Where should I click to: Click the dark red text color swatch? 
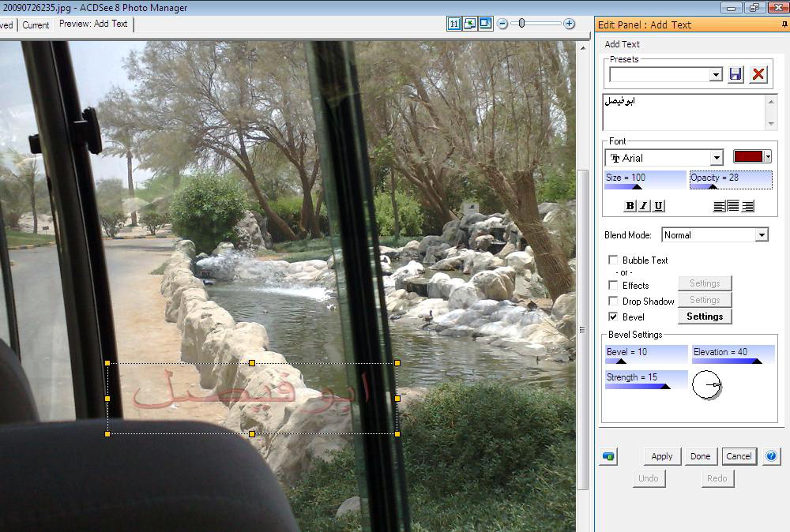(748, 156)
